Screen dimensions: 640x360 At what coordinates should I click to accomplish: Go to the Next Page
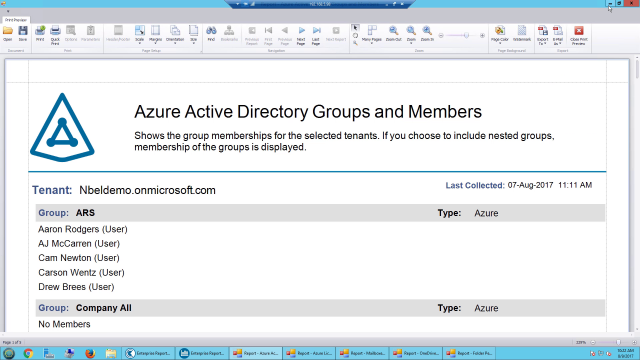(301, 35)
